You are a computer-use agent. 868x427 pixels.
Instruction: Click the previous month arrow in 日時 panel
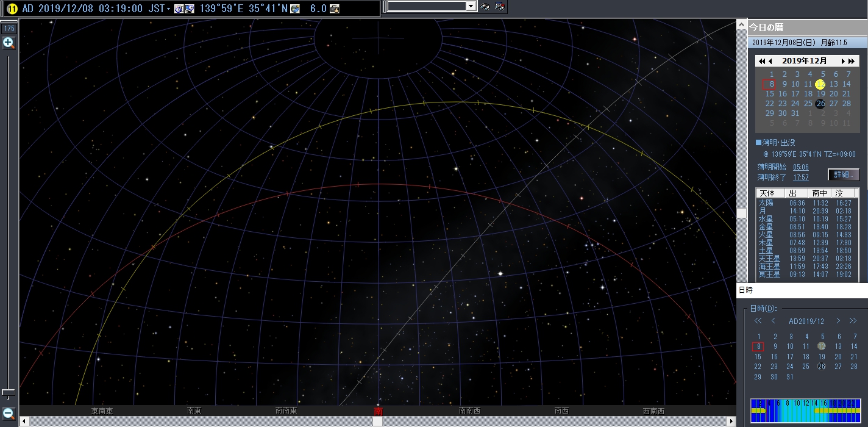774,321
